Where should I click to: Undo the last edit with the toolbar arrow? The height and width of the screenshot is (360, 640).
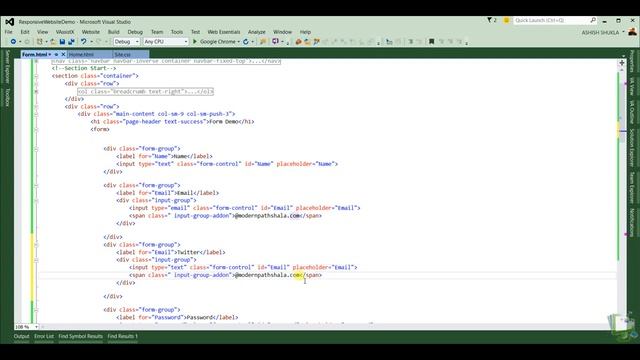point(83,42)
